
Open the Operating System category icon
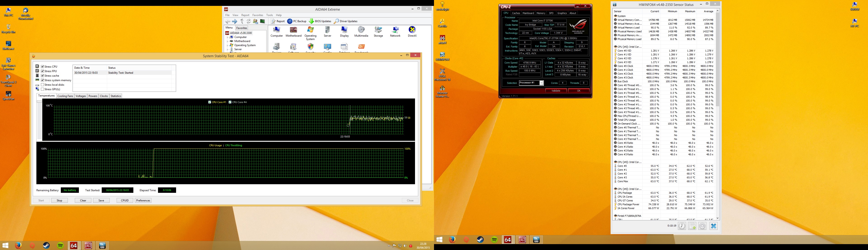point(310,33)
